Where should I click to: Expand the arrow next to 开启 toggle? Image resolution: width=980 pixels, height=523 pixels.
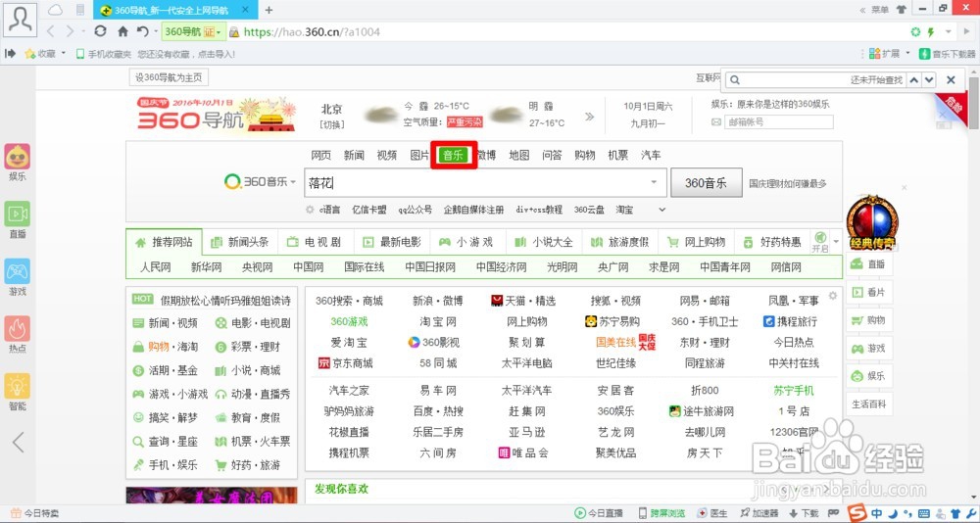tap(836, 241)
